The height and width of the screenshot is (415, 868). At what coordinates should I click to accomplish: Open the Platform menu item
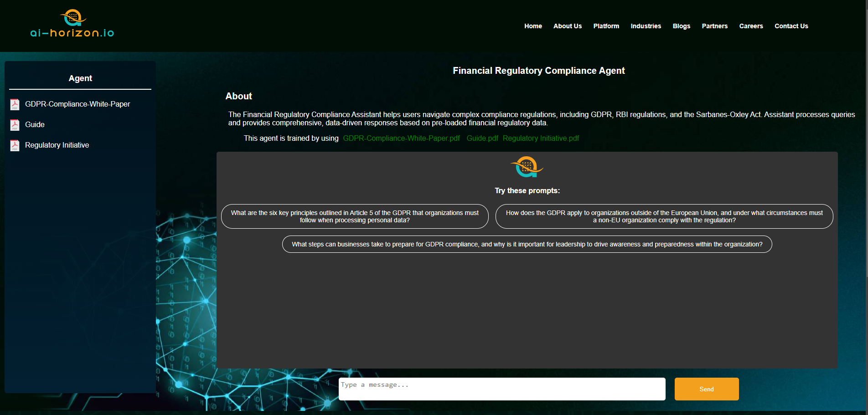point(606,26)
